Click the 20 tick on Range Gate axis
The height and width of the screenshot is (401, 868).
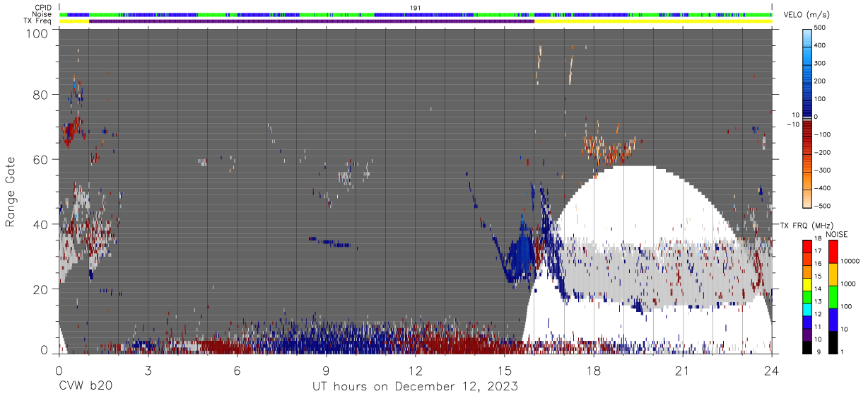42,290
